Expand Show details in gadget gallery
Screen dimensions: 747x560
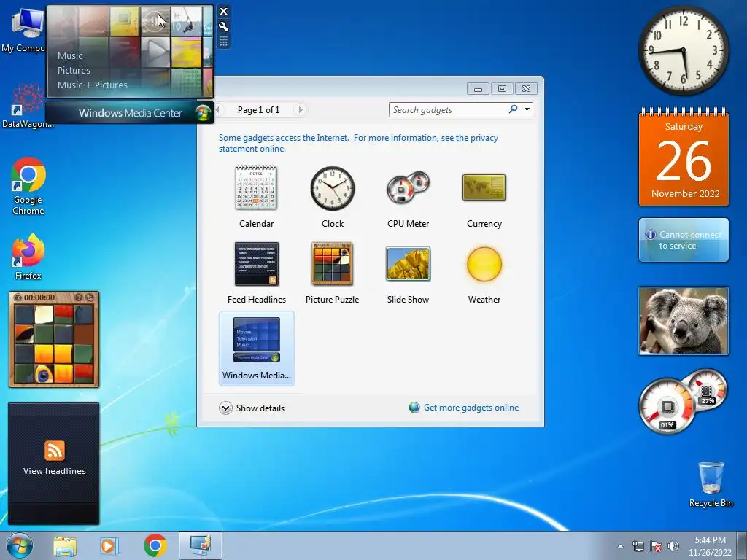pos(252,408)
